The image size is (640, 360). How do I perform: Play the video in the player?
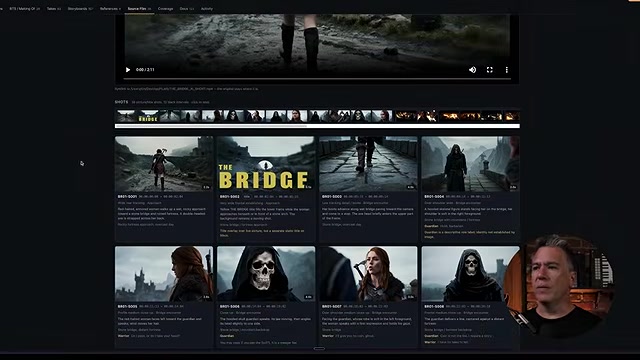(x=128, y=70)
